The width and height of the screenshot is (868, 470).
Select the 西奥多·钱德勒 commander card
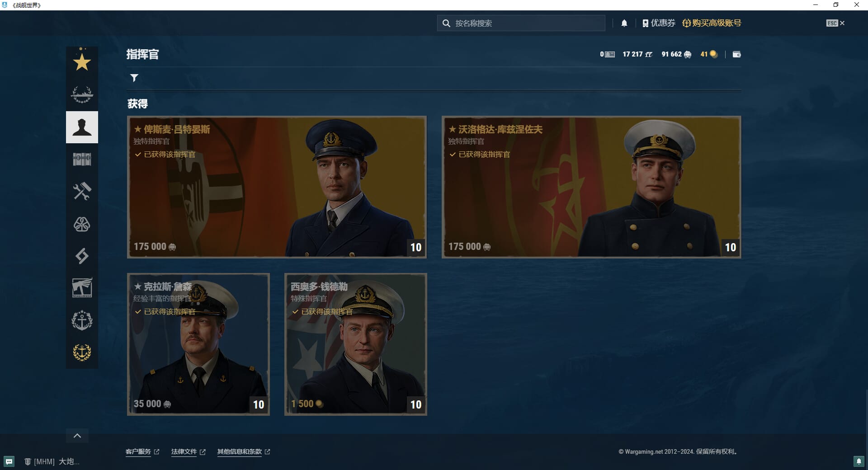pyautogui.click(x=355, y=344)
